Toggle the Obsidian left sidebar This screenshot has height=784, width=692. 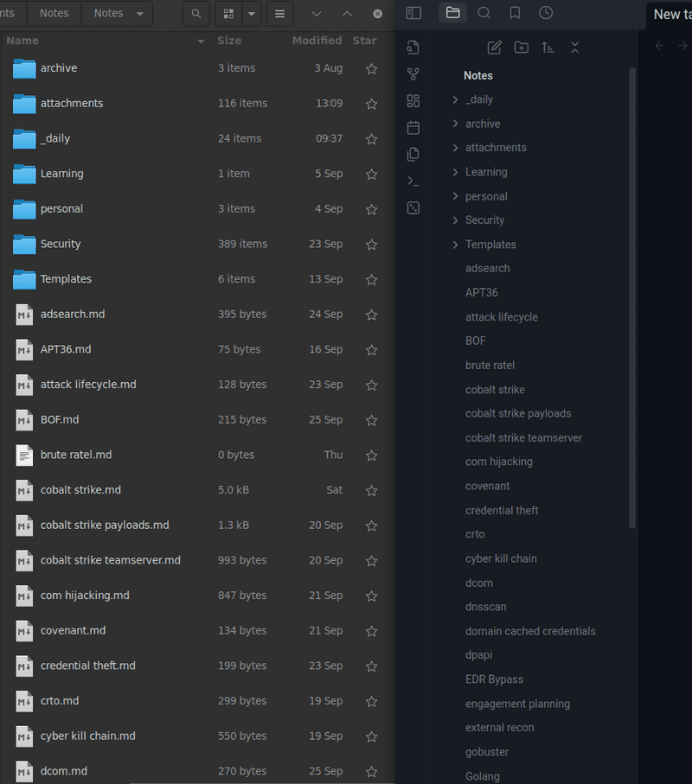click(x=413, y=13)
